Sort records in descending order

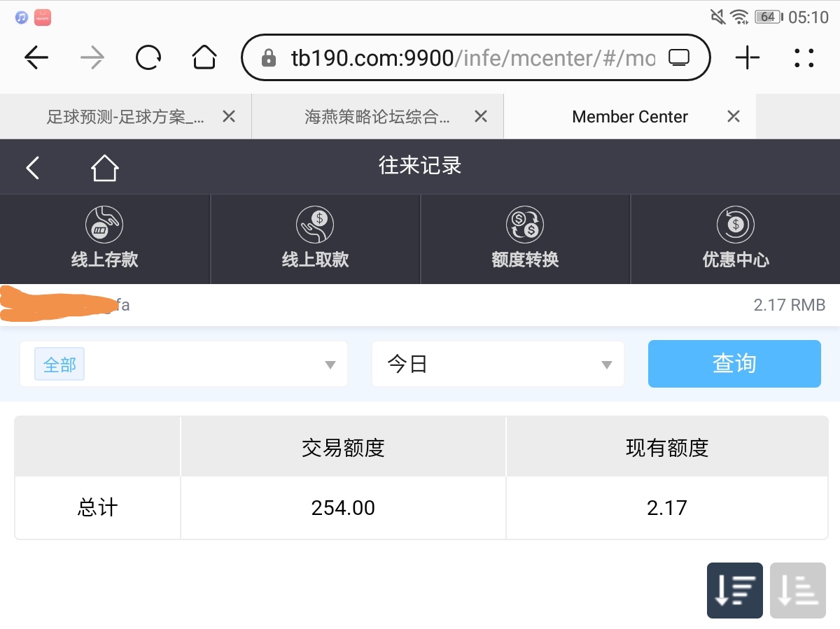click(734, 591)
